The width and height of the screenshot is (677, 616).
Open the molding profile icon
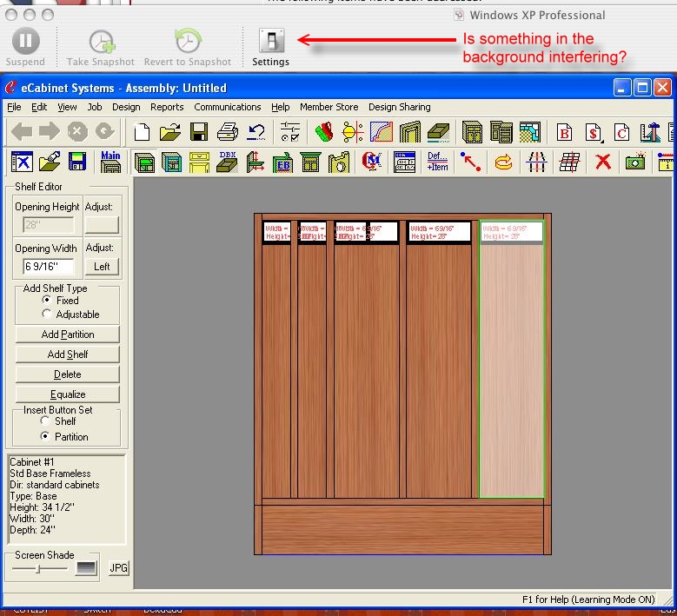382,132
